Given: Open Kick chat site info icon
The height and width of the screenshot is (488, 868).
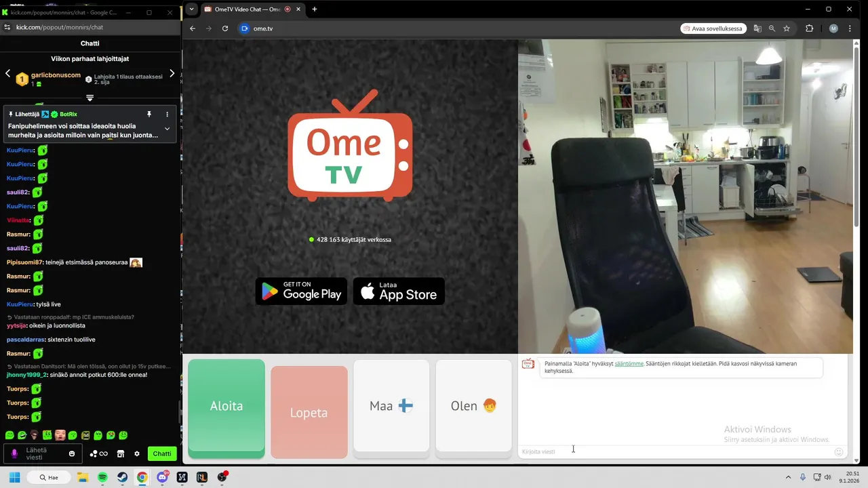Looking at the screenshot, I should [x=7, y=27].
